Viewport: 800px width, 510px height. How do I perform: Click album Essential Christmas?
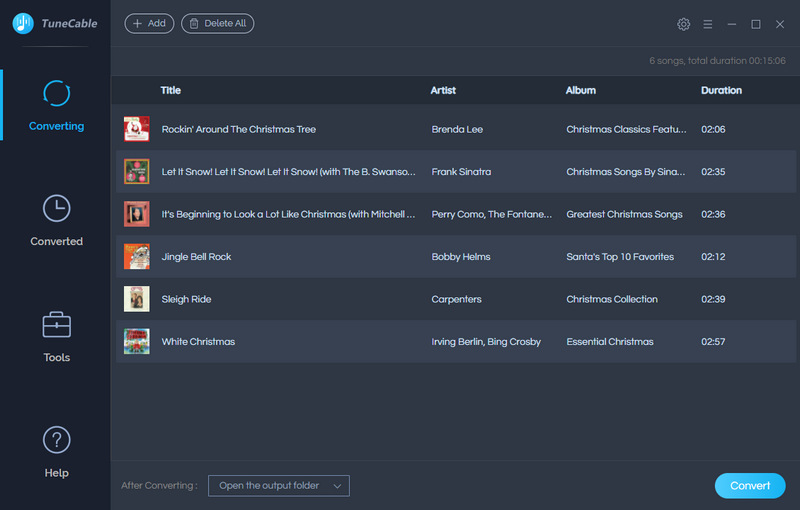point(610,341)
